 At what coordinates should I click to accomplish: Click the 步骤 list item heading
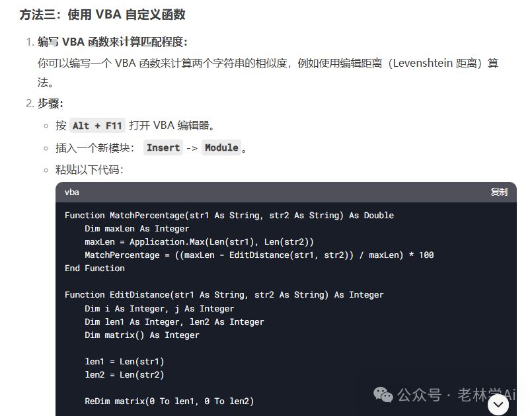pyautogui.click(x=50, y=103)
